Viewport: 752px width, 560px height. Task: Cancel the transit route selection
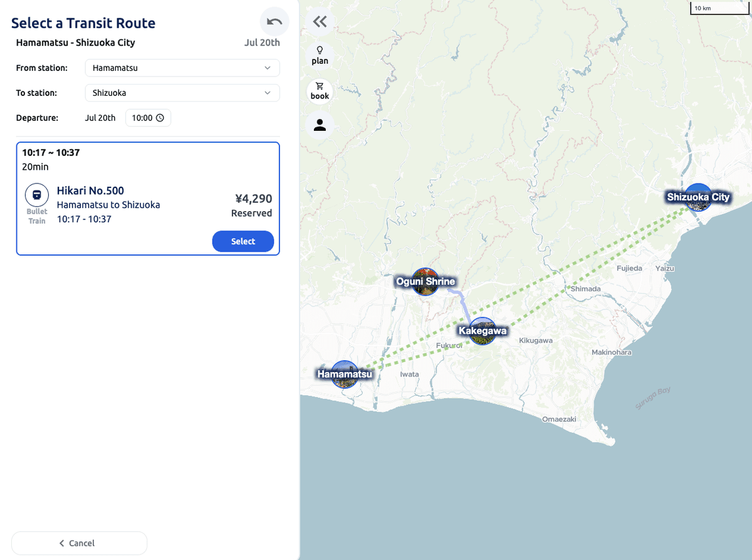pyautogui.click(x=79, y=542)
